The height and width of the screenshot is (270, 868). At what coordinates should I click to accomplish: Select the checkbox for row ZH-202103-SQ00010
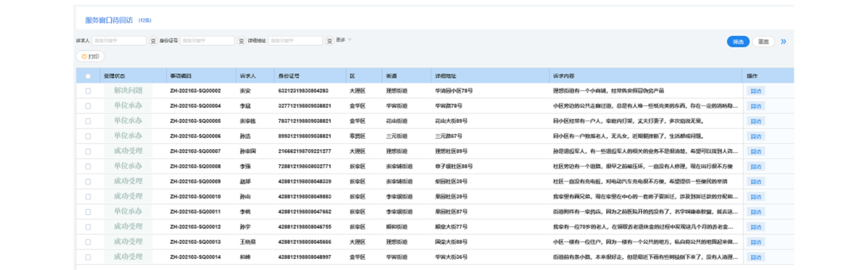click(88, 197)
